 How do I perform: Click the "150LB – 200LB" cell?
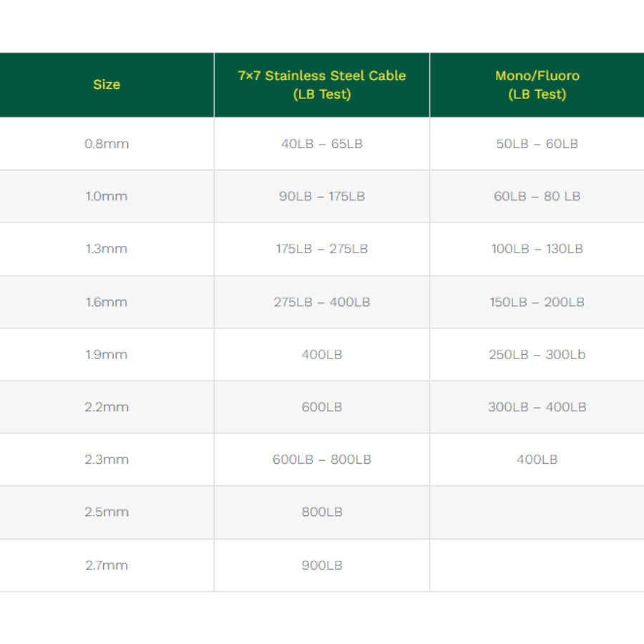(537, 302)
